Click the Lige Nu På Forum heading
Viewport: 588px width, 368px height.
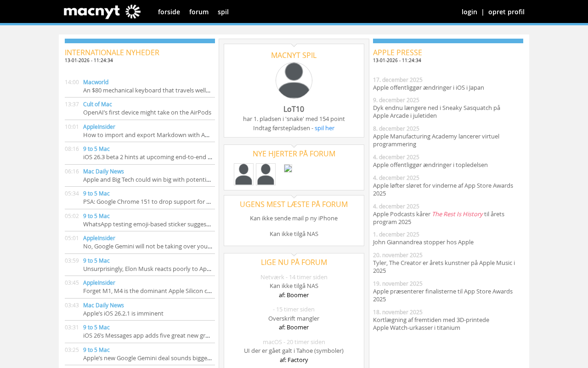(x=294, y=262)
